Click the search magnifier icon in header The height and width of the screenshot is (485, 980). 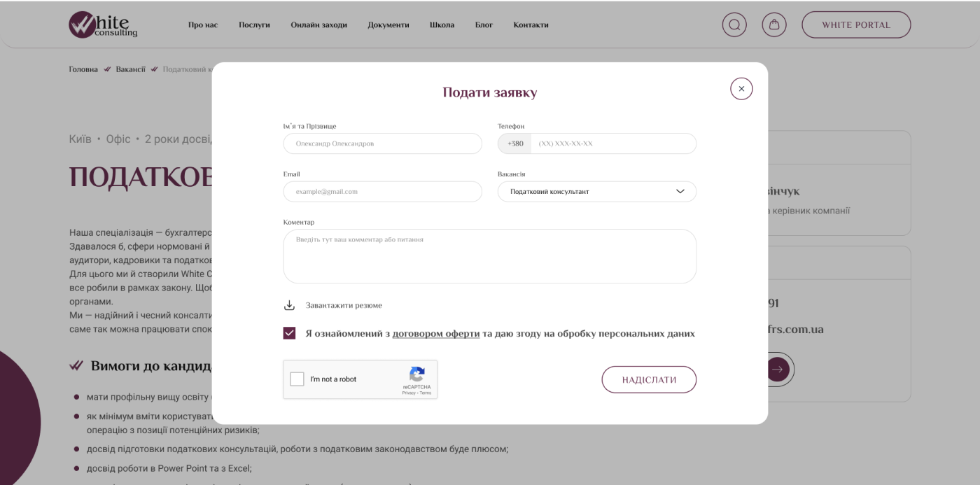(x=734, y=24)
